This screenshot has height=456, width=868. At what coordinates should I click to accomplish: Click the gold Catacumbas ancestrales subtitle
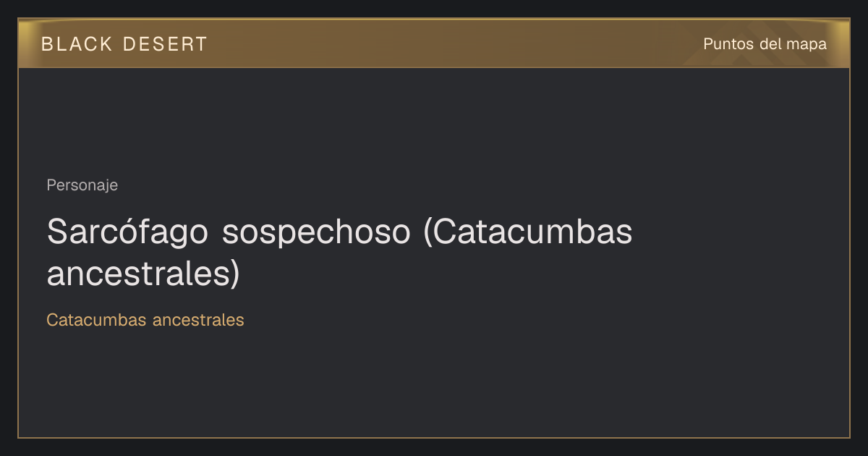point(145,320)
